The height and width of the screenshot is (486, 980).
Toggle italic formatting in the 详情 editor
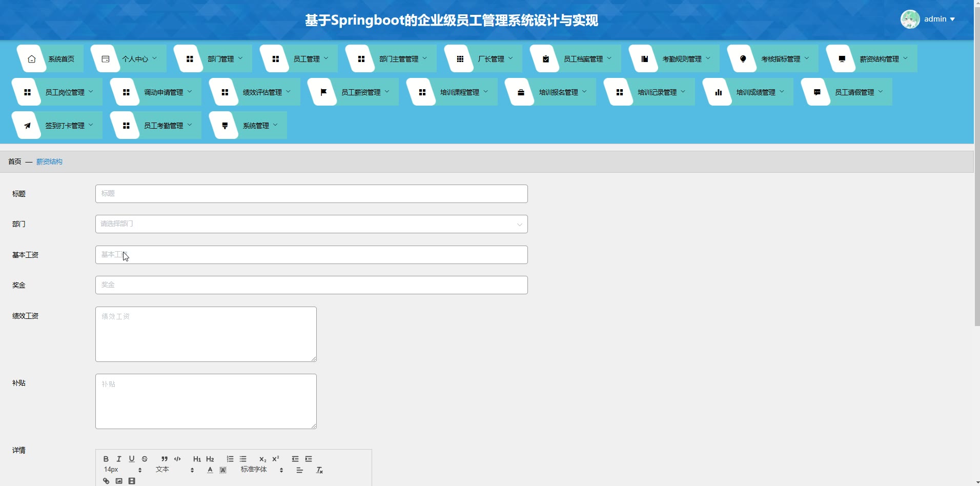[119, 459]
